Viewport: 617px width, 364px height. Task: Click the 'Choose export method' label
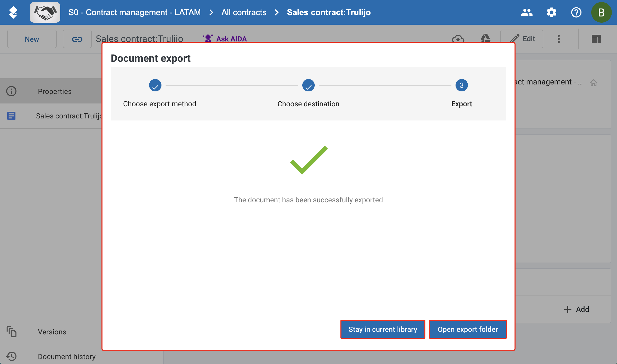pos(160,104)
